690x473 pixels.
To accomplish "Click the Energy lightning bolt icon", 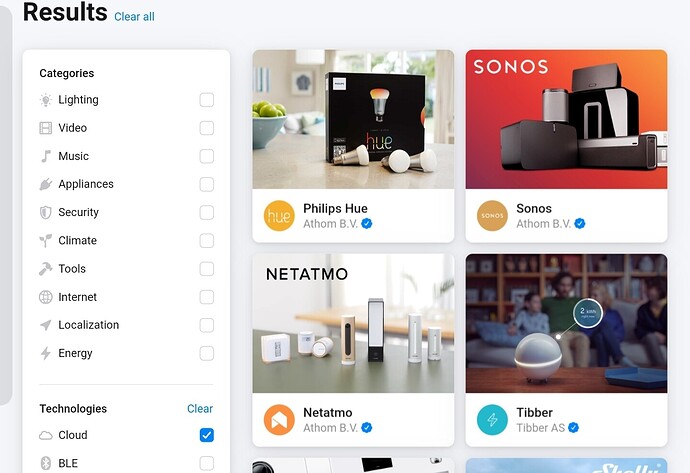I will click(46, 353).
